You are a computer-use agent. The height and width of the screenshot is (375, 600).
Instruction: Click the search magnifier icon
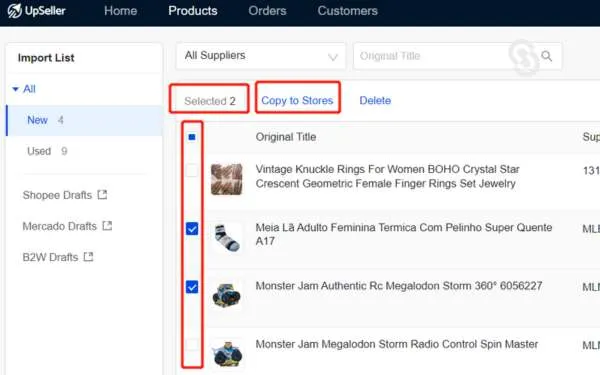pyautogui.click(x=546, y=56)
